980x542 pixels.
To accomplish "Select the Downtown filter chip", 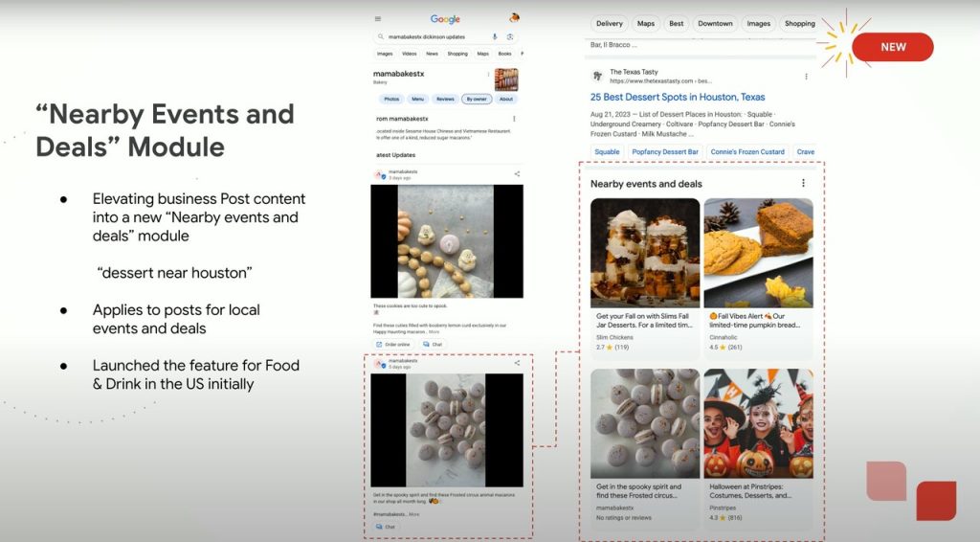I will point(715,24).
